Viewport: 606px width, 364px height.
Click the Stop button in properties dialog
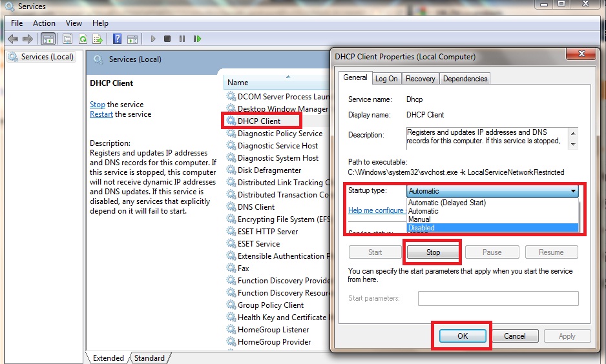click(x=433, y=252)
